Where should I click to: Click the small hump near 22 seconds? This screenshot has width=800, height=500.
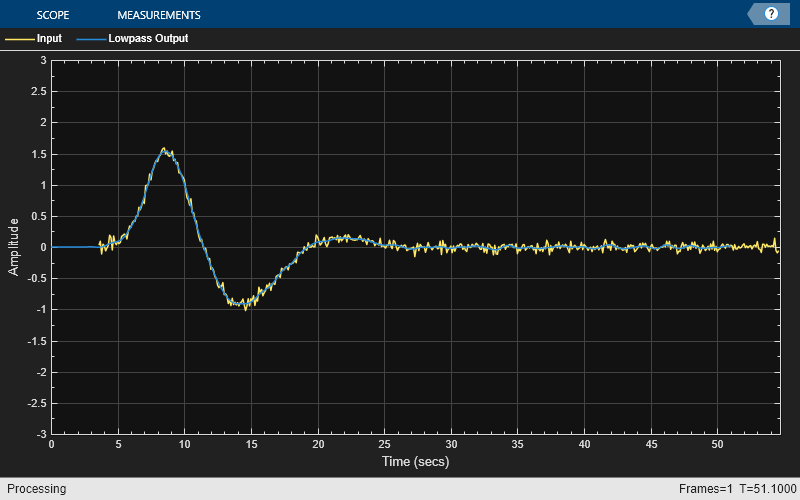pyautogui.click(x=345, y=238)
